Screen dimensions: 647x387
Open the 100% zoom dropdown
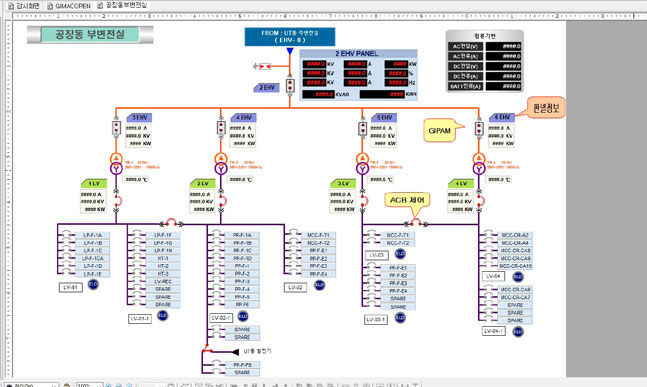(89, 385)
